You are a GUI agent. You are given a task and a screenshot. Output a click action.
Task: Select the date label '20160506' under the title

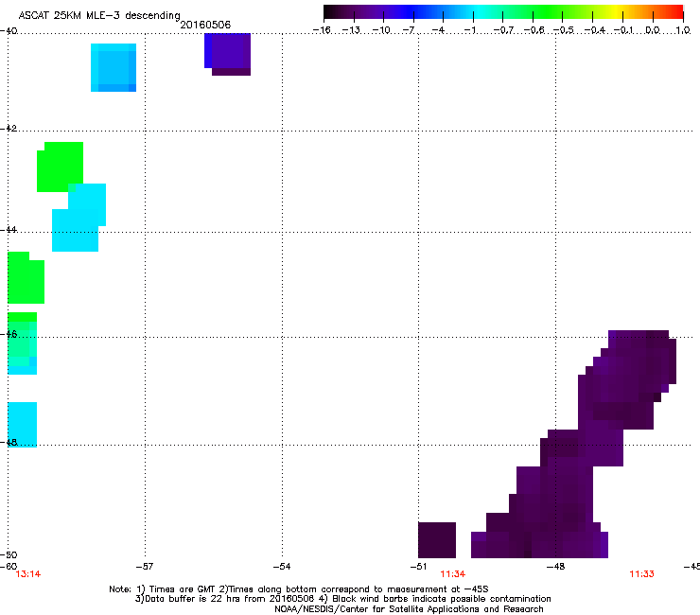click(x=205, y=25)
